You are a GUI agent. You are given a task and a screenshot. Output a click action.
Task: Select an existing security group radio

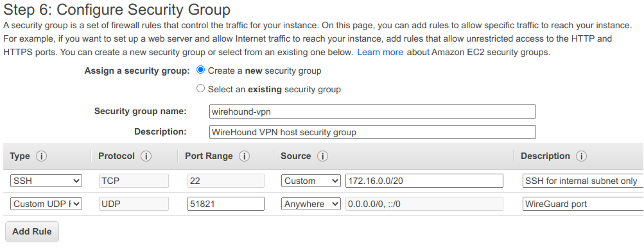tap(200, 88)
